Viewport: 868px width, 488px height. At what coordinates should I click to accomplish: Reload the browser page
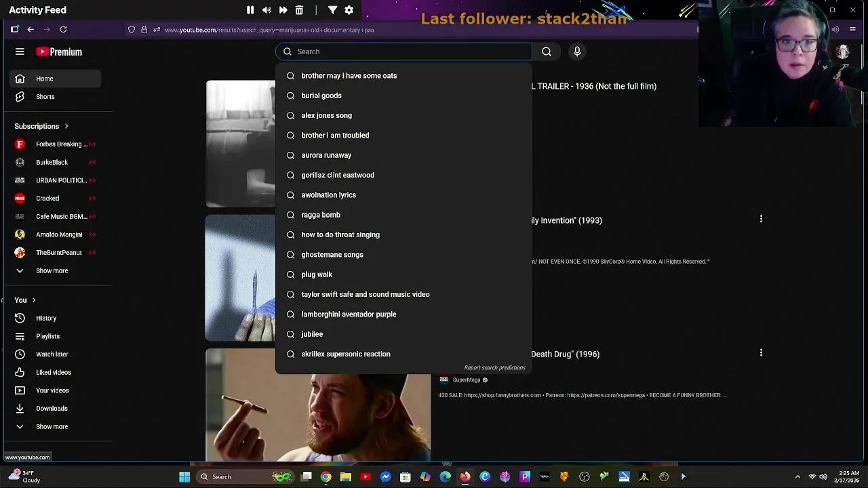(63, 29)
